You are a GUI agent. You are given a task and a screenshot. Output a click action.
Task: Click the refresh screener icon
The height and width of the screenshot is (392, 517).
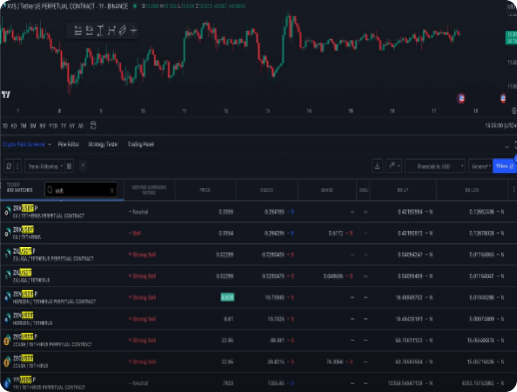[x=9, y=166]
